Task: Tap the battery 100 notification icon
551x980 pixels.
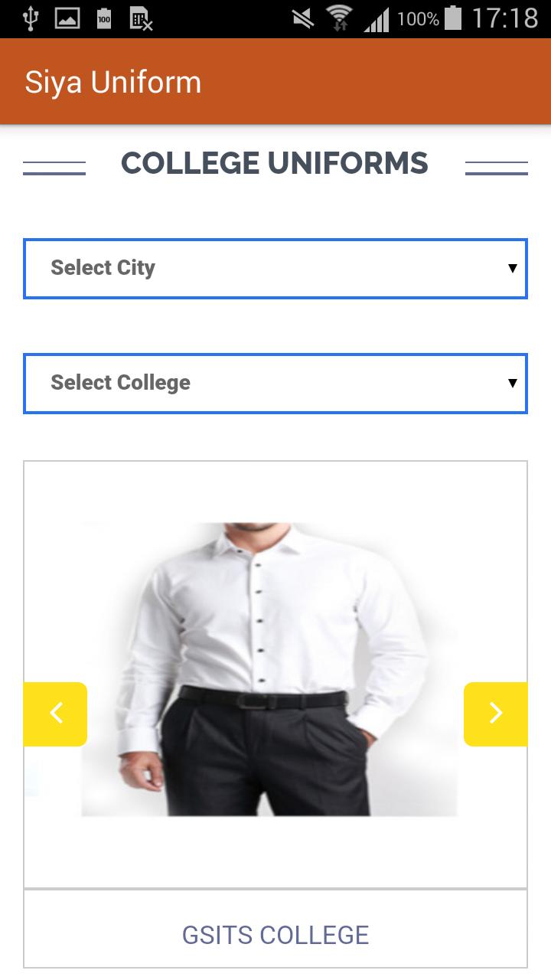Action: tap(104, 18)
